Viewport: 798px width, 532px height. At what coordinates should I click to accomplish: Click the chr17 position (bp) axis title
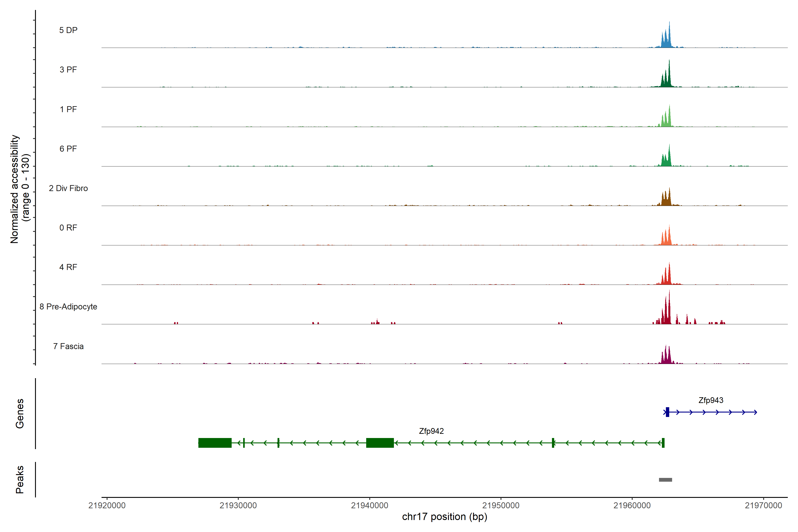(x=444, y=517)
